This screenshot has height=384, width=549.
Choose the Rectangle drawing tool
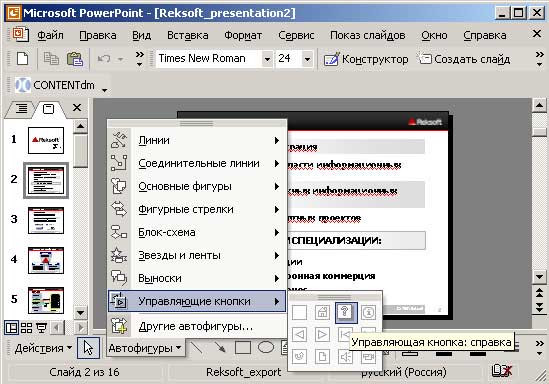[243, 348]
